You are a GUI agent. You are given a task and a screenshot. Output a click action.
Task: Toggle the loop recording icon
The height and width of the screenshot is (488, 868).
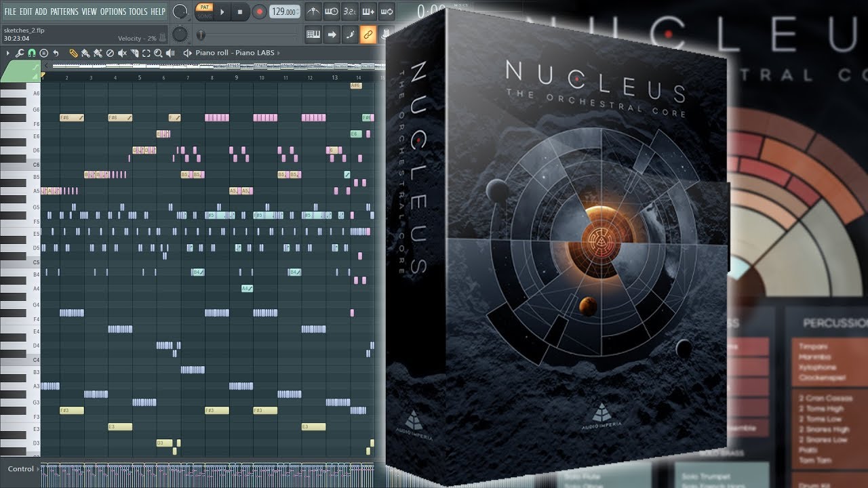tap(386, 12)
